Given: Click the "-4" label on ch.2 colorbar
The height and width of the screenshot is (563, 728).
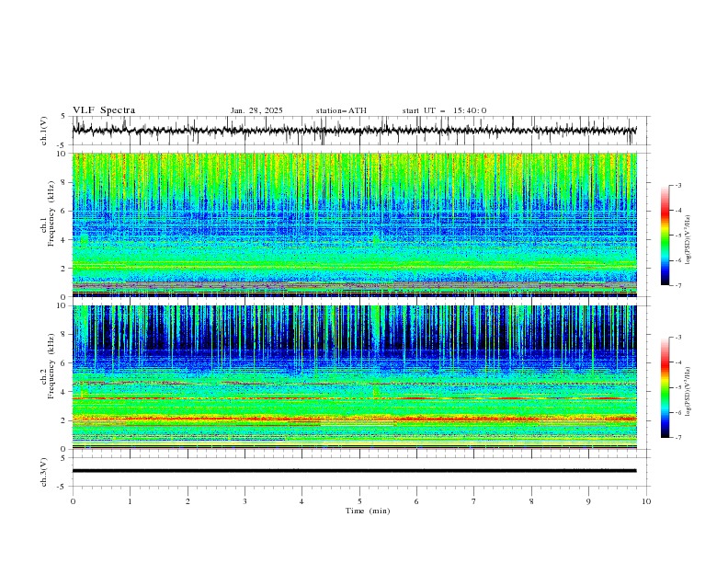Looking at the screenshot, I should point(677,362).
